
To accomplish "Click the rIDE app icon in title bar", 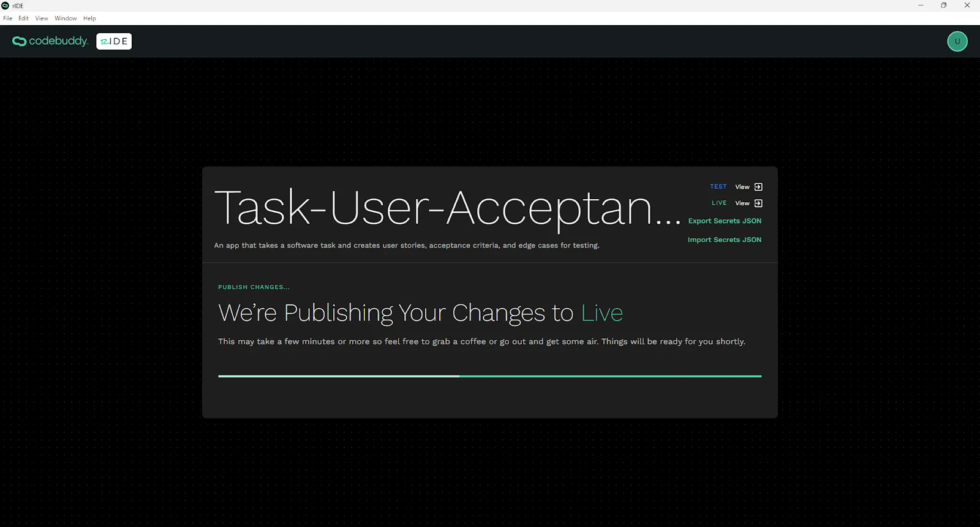I will coord(6,6).
